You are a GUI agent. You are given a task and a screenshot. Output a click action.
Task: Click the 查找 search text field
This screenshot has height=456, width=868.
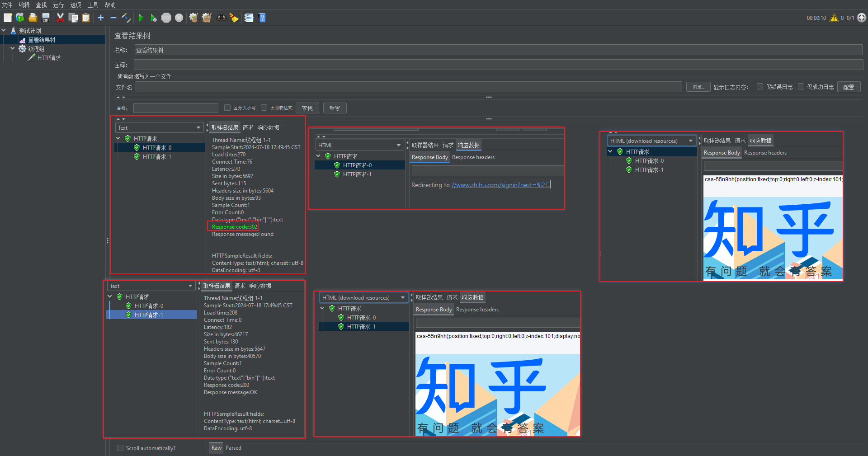pos(176,108)
